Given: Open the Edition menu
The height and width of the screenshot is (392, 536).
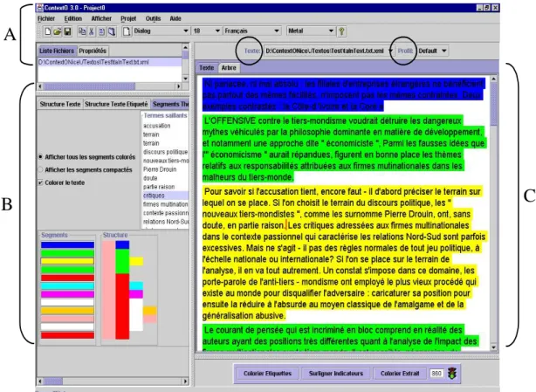Looking at the screenshot, I should 73,18.
